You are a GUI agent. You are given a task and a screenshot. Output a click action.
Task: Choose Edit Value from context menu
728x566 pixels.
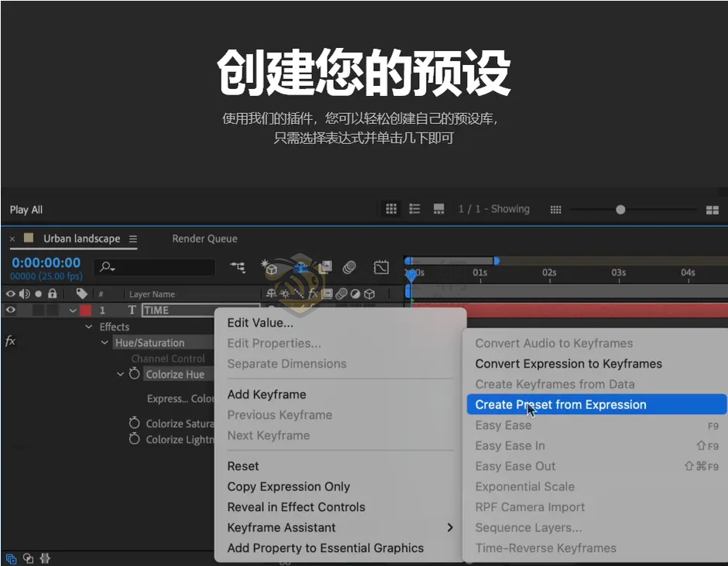click(x=260, y=323)
